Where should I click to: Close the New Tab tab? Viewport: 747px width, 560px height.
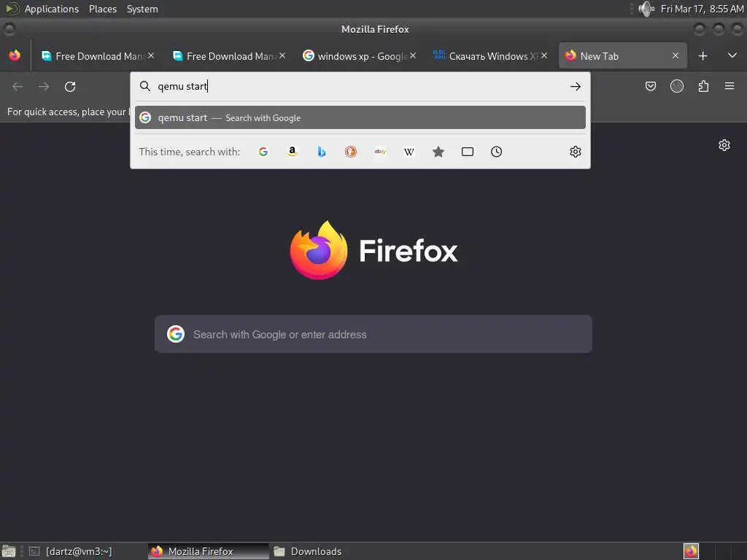(x=676, y=55)
